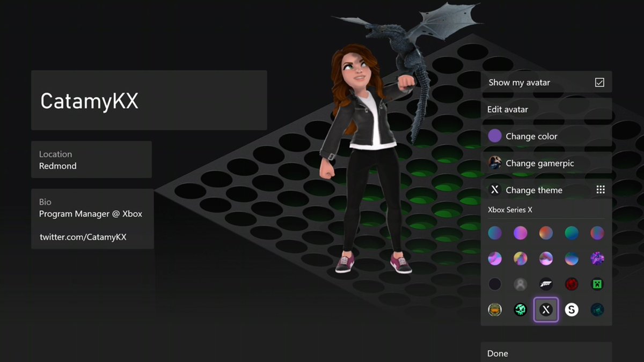This screenshot has height=362, width=644.
Task: Click the purple color circle beside Change color
Action: click(495, 136)
